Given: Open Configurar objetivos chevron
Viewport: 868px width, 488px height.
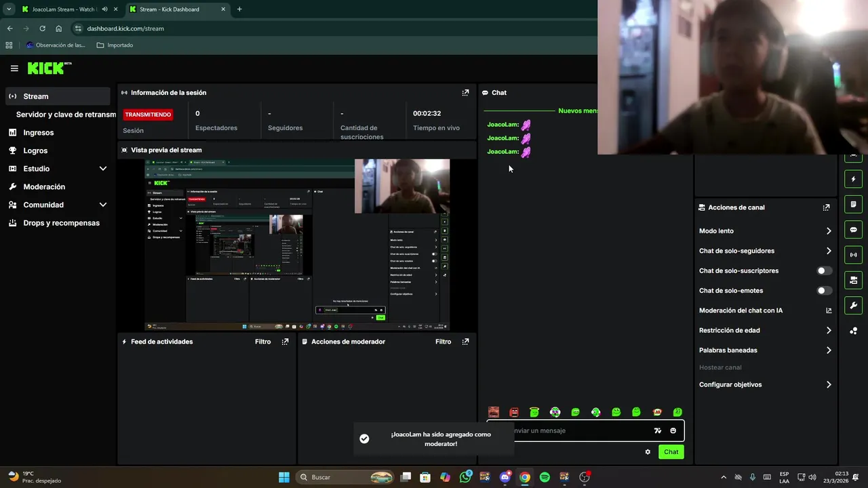Looking at the screenshot, I should (x=829, y=384).
